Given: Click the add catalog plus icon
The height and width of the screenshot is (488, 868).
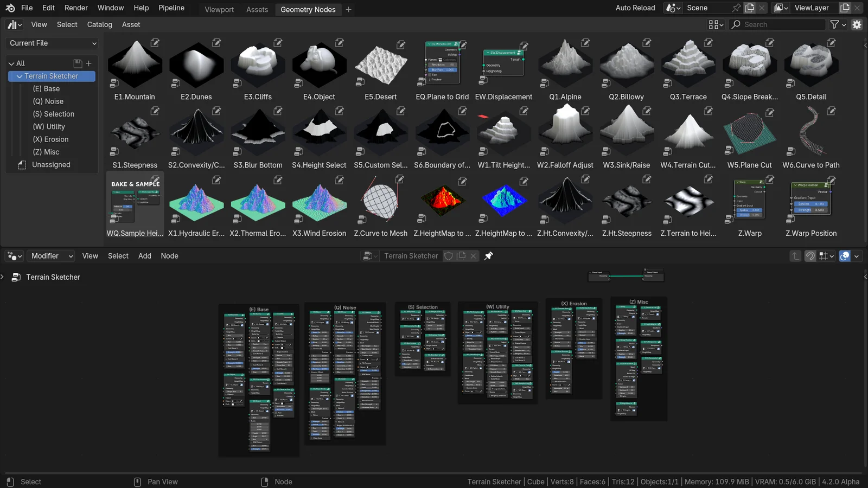Looking at the screenshot, I should pyautogui.click(x=89, y=63).
